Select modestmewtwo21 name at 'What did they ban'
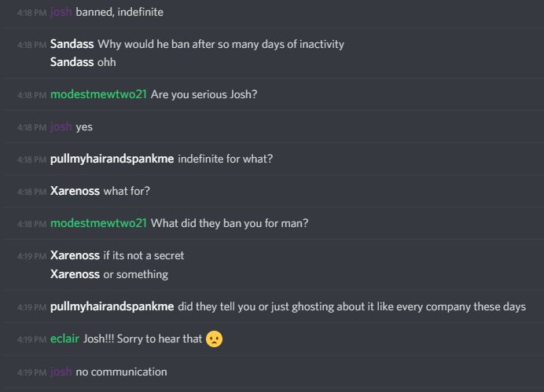Image resolution: width=544 pixels, height=392 pixels. [x=98, y=223]
